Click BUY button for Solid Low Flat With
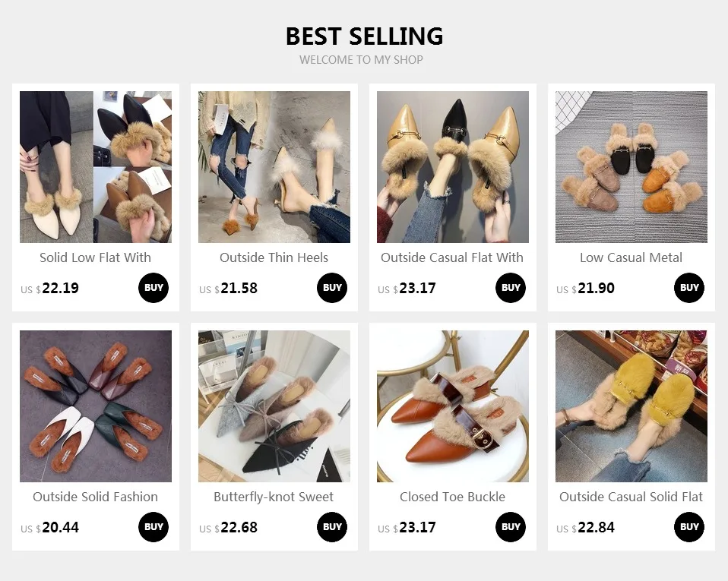728x581 pixels. 154,288
